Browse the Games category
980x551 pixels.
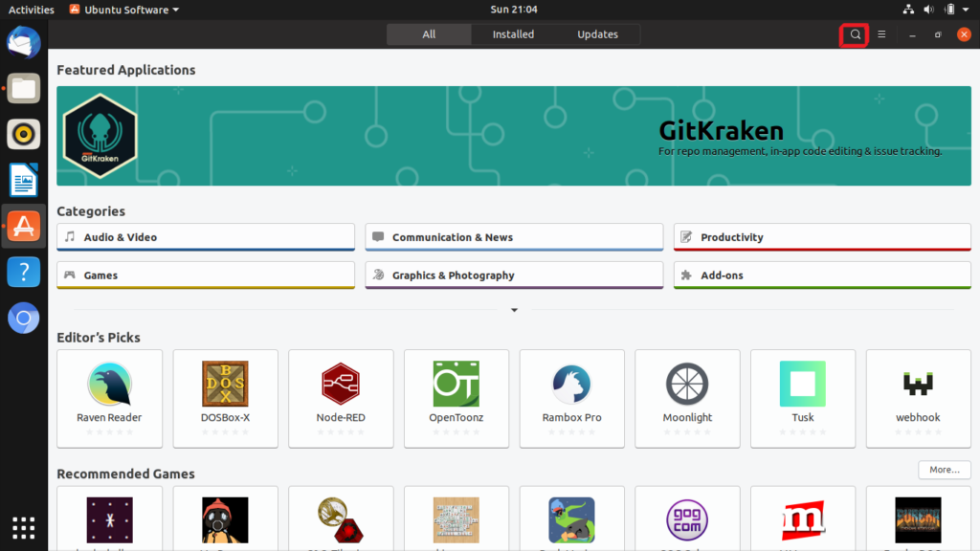(x=206, y=275)
